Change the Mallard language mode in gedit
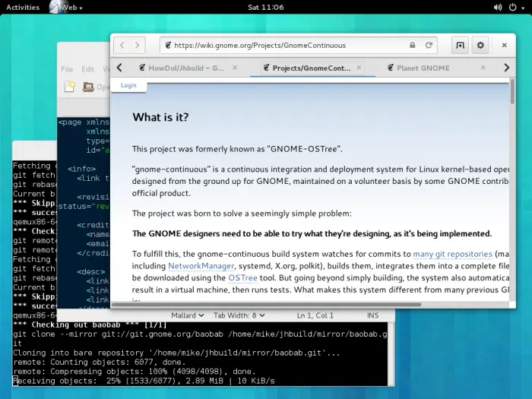The image size is (532, 399). tap(187, 315)
